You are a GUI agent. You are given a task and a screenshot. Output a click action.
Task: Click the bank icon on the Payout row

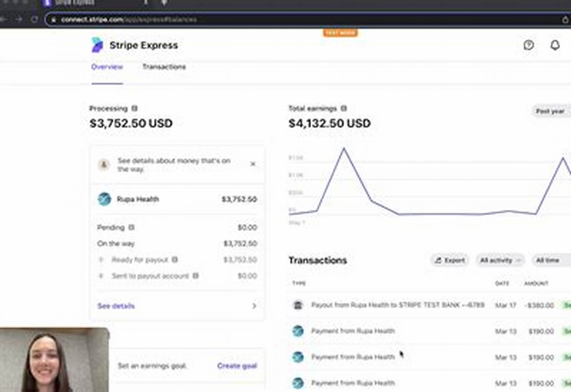(298, 305)
